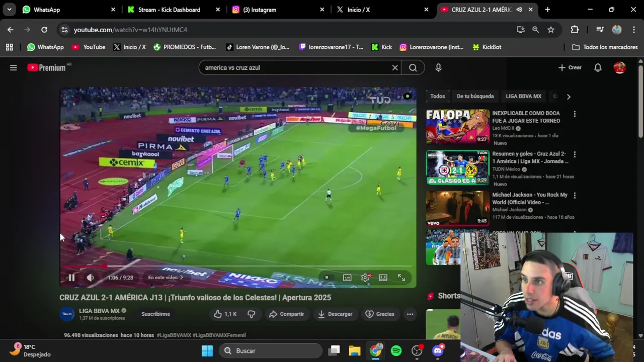Mute the YouTube tab speaker icon
This screenshot has width=644, height=362.
pyautogui.click(x=519, y=10)
